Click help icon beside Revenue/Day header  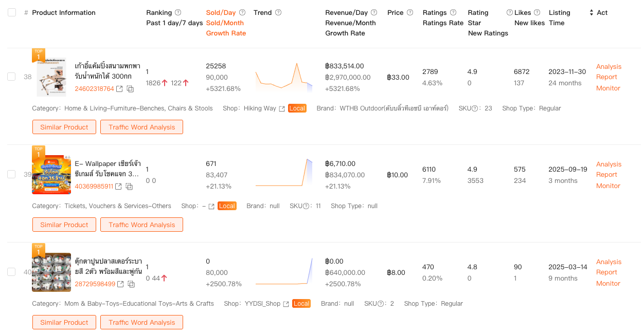[x=374, y=12]
